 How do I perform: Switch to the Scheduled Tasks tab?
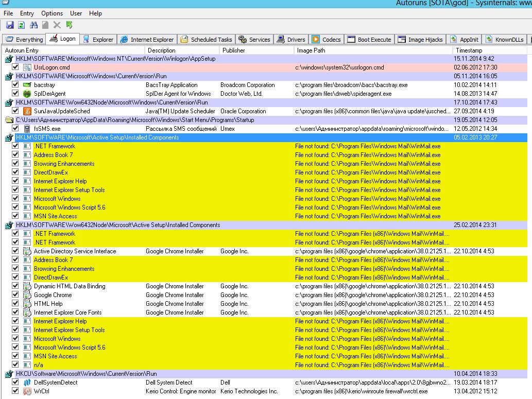point(207,39)
